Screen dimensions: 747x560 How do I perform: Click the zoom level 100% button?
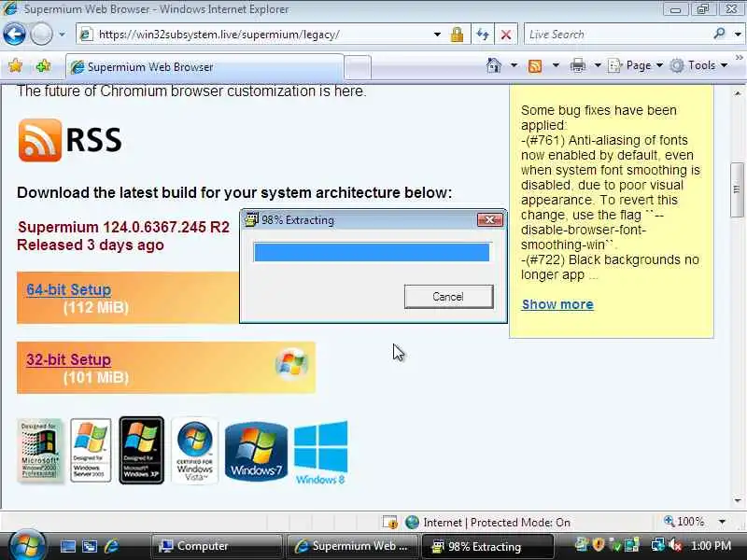pyautogui.click(x=684, y=522)
